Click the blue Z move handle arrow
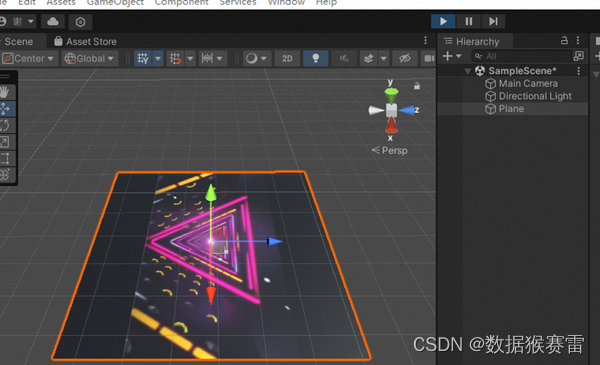This screenshot has width=600, height=365. pyautogui.click(x=274, y=241)
